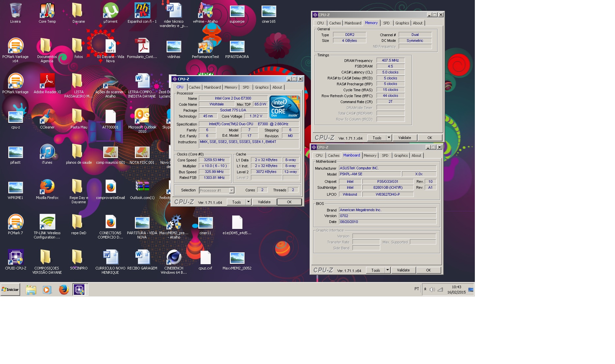Open TP-LINK Wireless Configuration shortcut

[x=47, y=226]
